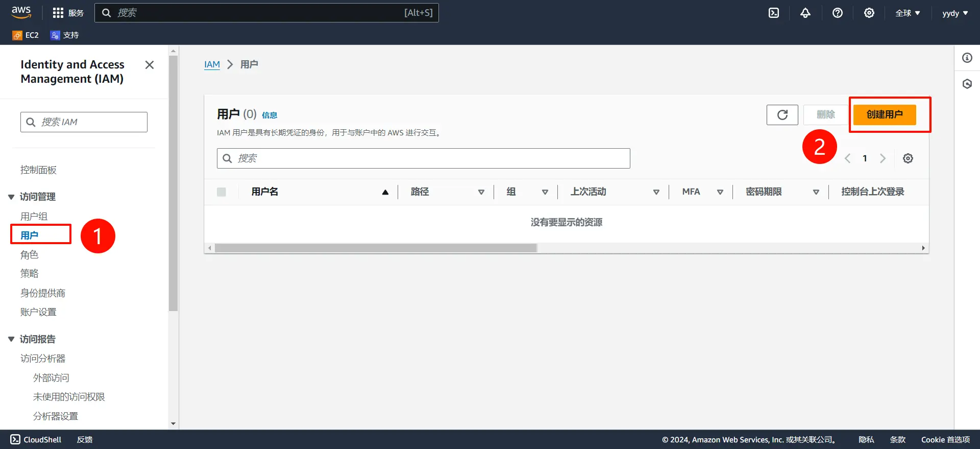Open table preferences gear icon
The height and width of the screenshot is (449, 980).
click(908, 158)
